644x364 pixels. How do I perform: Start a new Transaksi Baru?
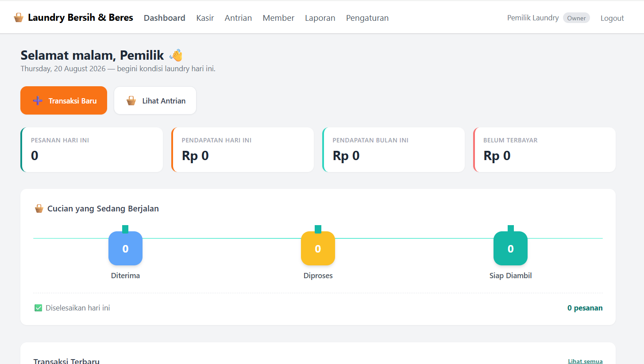(64, 100)
